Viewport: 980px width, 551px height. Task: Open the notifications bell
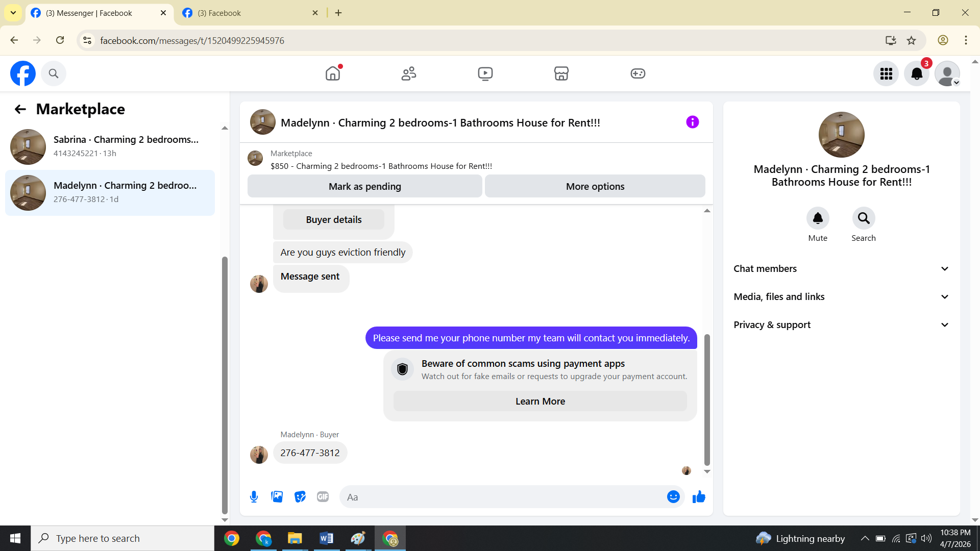tap(916, 73)
